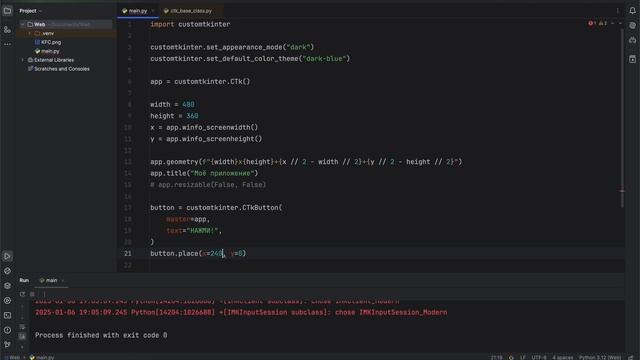Open the AI Assistant spiral icon
Viewport: 640px width, 360px height.
point(632,25)
